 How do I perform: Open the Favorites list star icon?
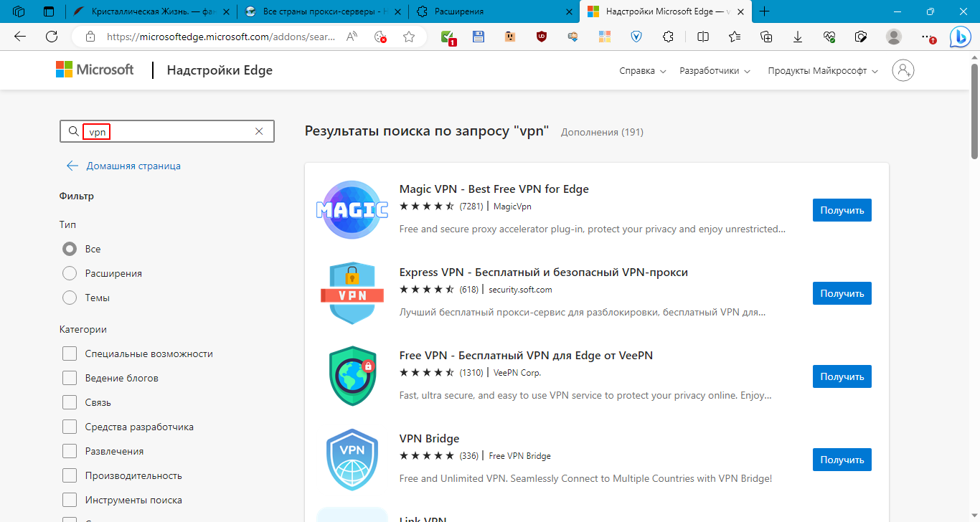(735, 37)
